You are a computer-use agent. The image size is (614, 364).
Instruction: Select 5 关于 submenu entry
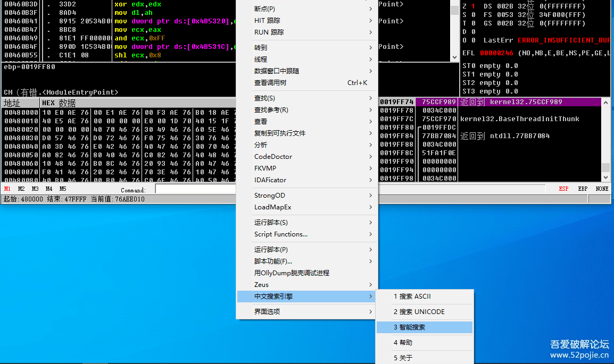point(424,358)
